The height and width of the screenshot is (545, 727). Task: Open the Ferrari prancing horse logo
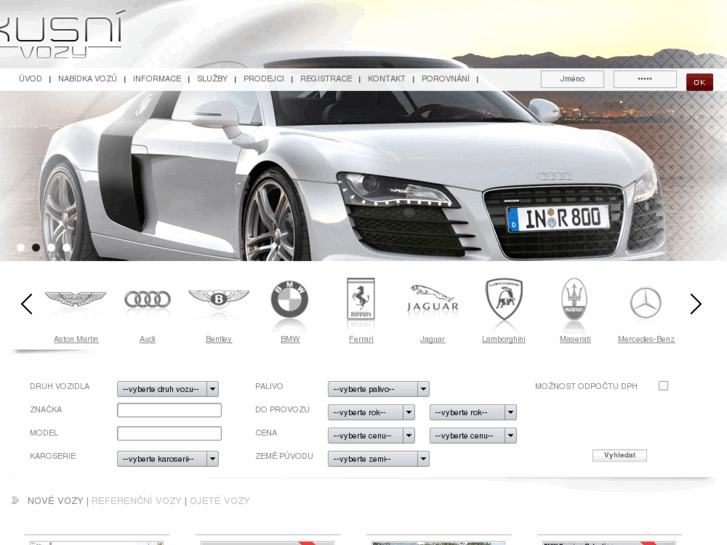361,299
